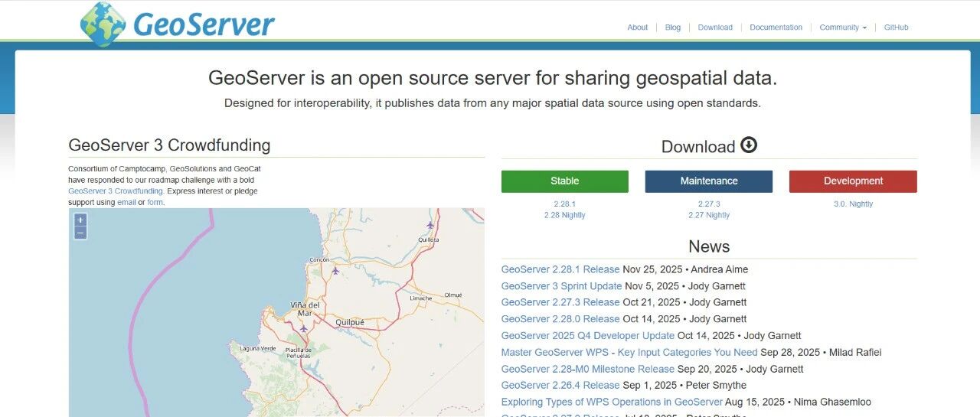Viewport: 980px width, 417px height.
Task: Open GeoServer 2.27.3 Release news item
Action: tap(560, 302)
